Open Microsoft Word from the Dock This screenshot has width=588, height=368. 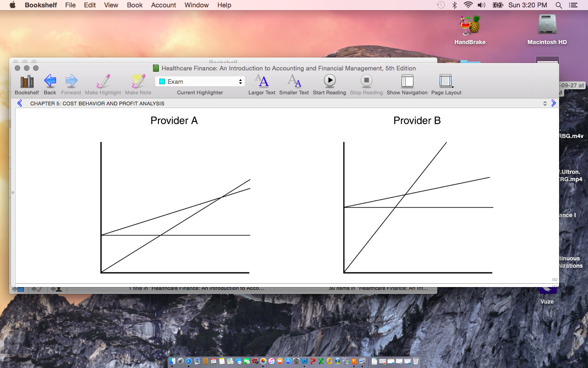[304, 362]
